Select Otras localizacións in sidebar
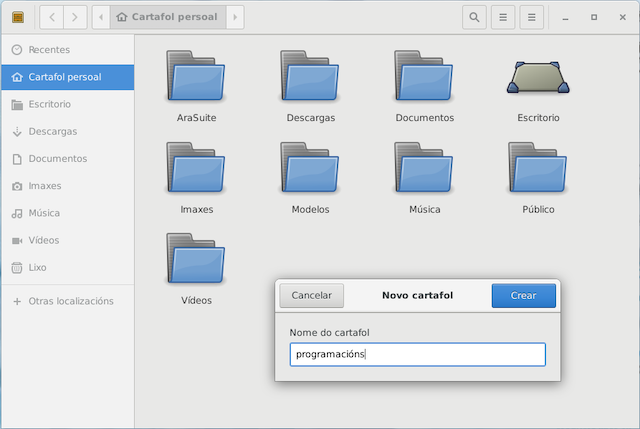640x429 pixels. (x=70, y=301)
